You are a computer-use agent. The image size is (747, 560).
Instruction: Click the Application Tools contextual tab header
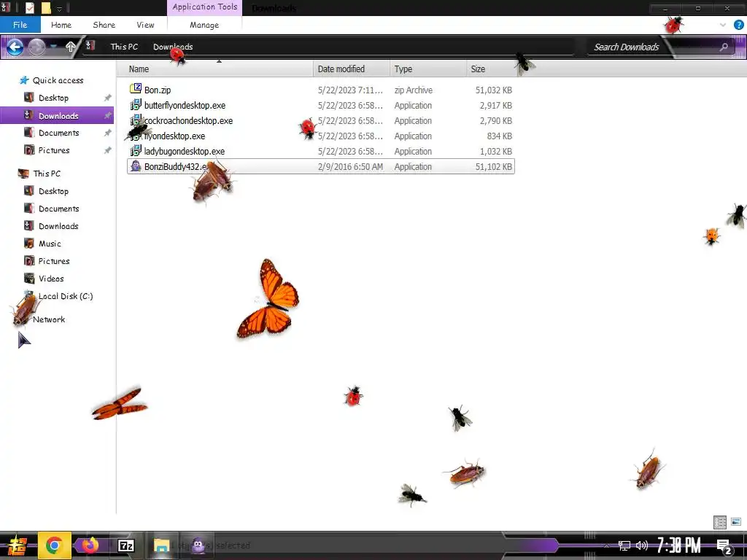coord(204,7)
